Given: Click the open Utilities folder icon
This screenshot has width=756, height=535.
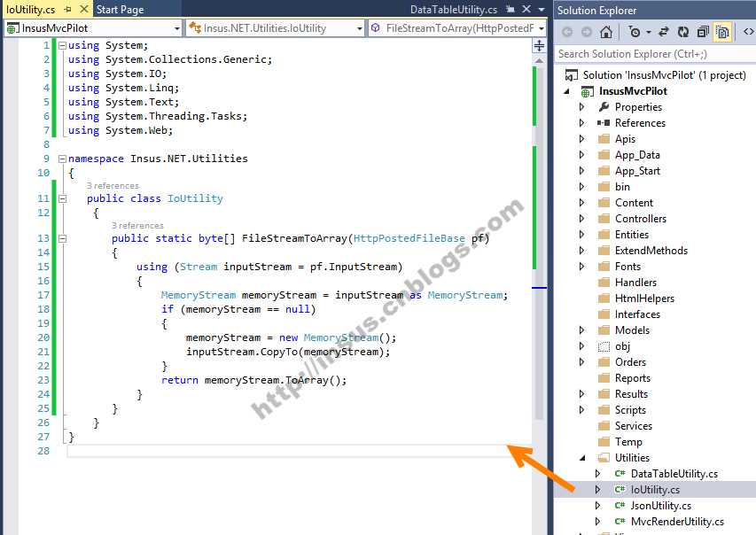Looking at the screenshot, I should point(604,457).
